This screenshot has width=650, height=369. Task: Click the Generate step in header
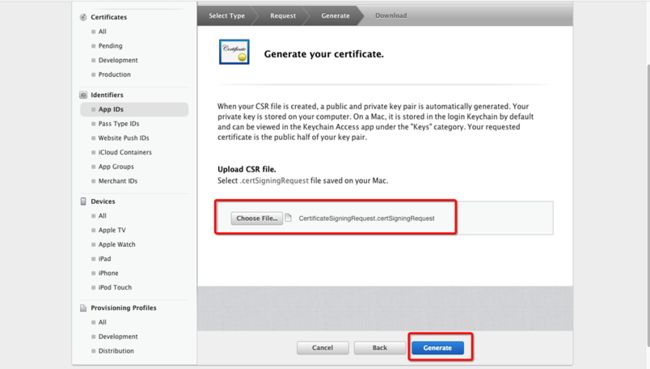[335, 16]
